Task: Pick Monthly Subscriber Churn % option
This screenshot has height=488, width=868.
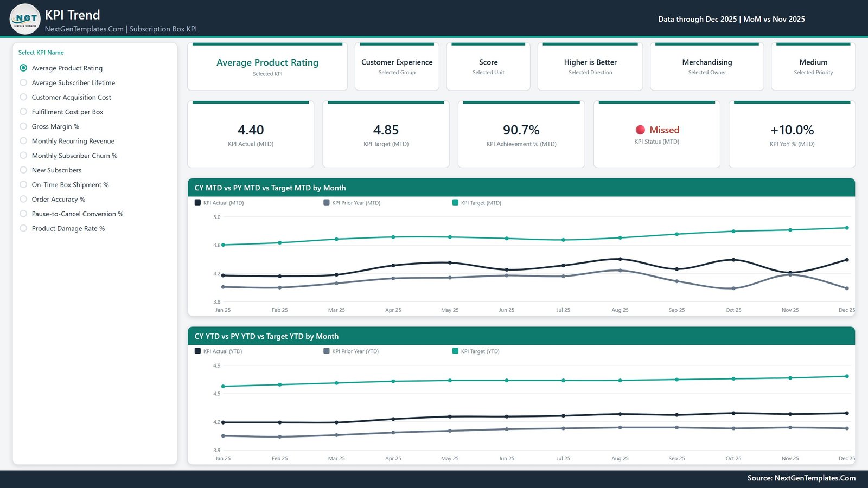Action: [23, 156]
